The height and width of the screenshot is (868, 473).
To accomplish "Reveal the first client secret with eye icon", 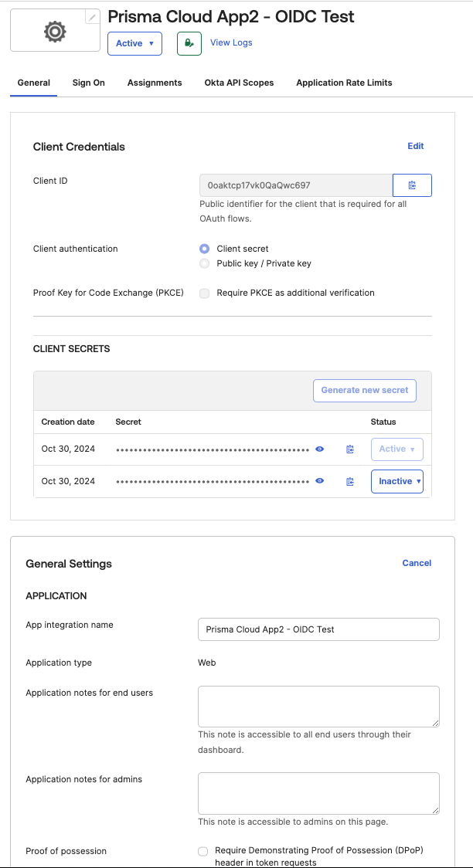I will click(x=320, y=449).
